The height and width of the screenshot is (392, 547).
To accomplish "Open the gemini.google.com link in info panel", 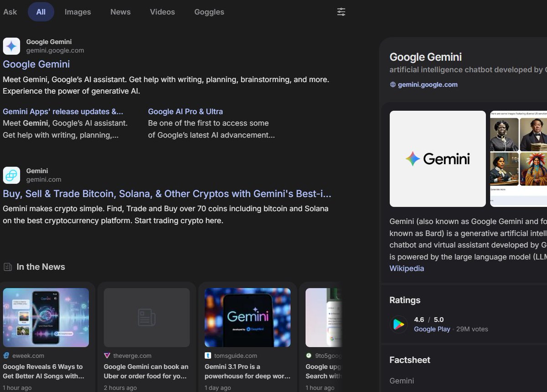I will coord(428,84).
